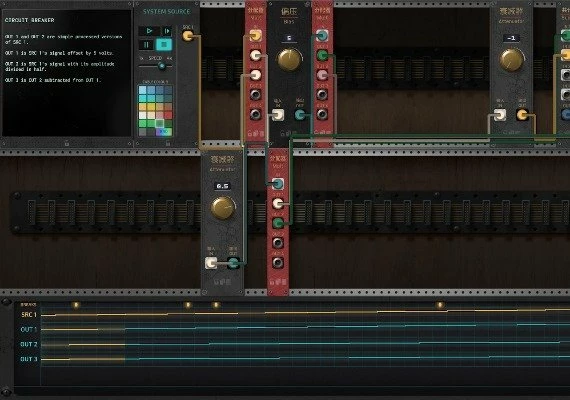Click the Bias module teal OUT jack
The height and width of the screenshot is (400, 570).
(x=300, y=115)
